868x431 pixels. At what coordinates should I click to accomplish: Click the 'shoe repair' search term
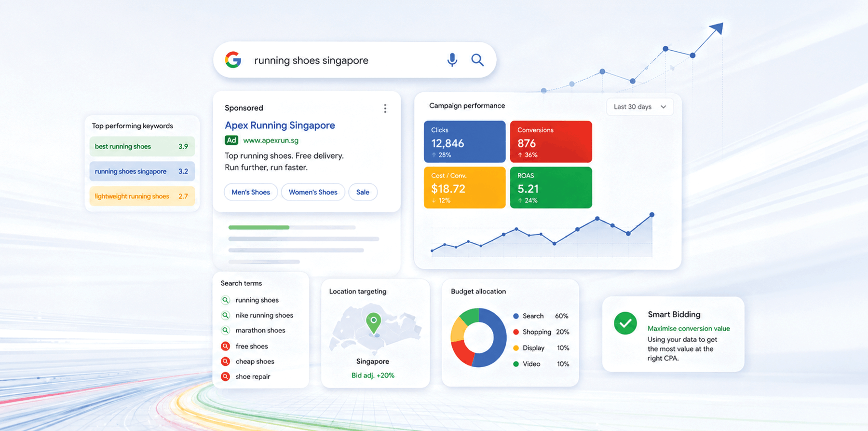click(253, 376)
